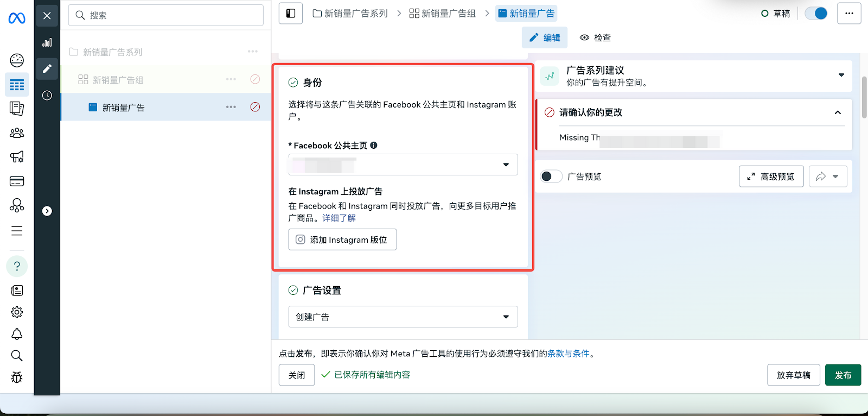Open more options for 新销量广告系列 row
868x416 pixels.
click(x=253, y=52)
